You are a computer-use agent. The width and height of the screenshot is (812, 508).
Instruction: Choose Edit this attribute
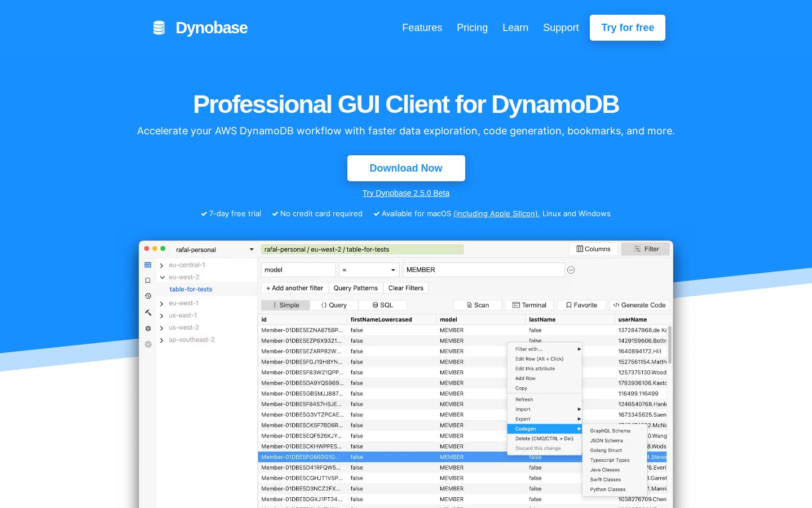click(x=545, y=369)
